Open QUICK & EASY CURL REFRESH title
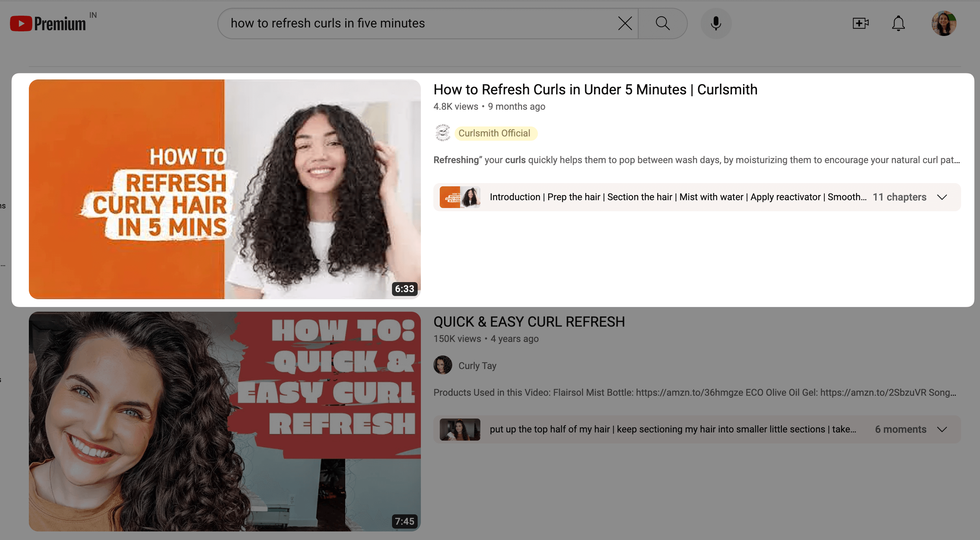The height and width of the screenshot is (540, 980). click(529, 322)
